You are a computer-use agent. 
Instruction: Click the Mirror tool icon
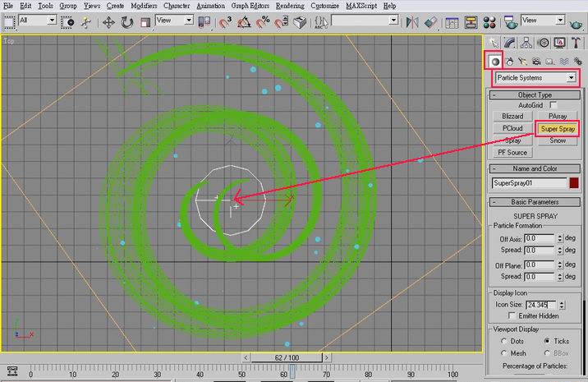[413, 22]
